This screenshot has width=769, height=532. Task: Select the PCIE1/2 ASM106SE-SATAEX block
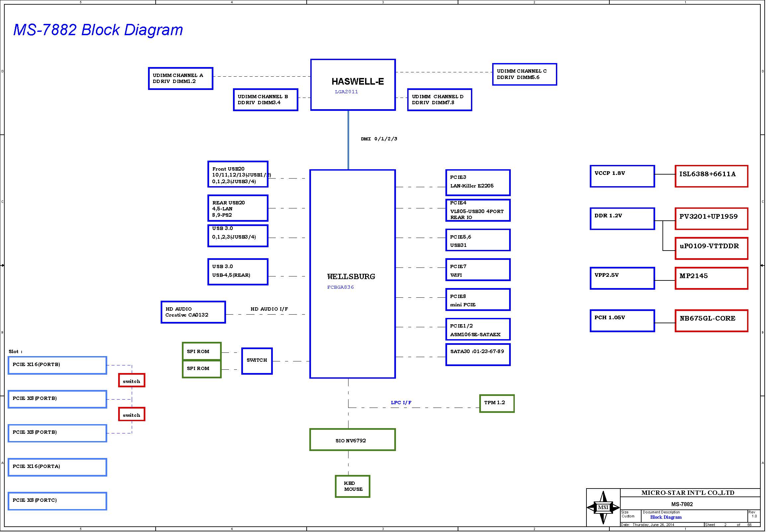click(x=478, y=329)
